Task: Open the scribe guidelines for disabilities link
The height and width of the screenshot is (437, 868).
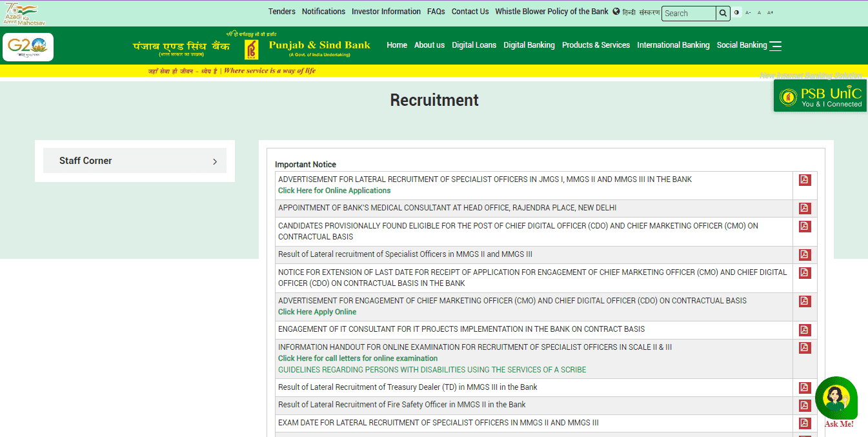Action: click(432, 370)
